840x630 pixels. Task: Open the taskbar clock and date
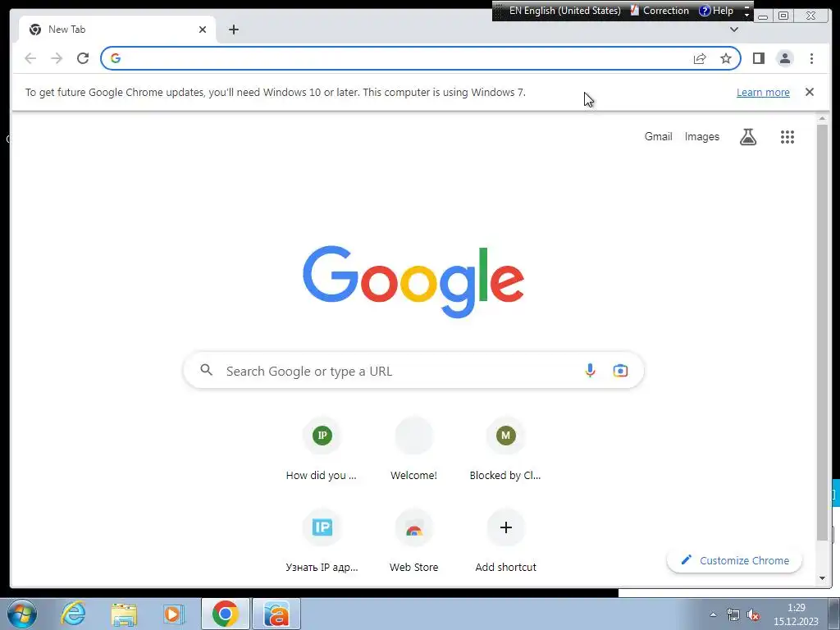click(x=796, y=614)
